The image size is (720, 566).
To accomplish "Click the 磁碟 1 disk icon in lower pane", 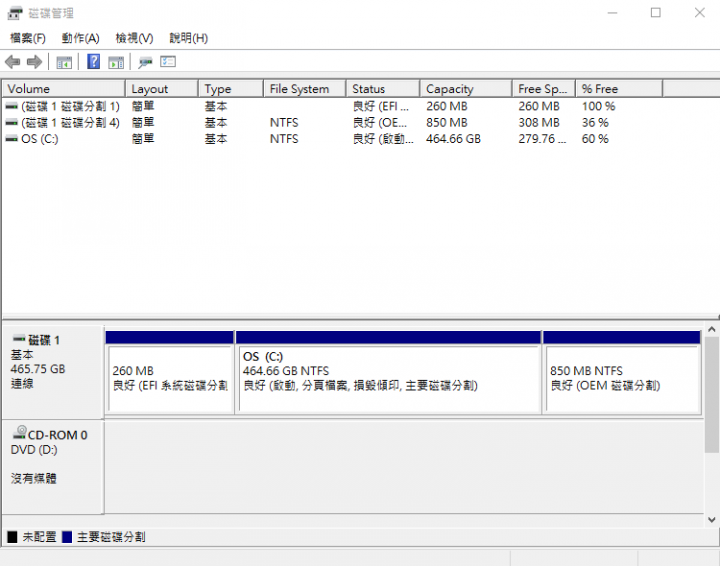I will pyautogui.click(x=19, y=339).
